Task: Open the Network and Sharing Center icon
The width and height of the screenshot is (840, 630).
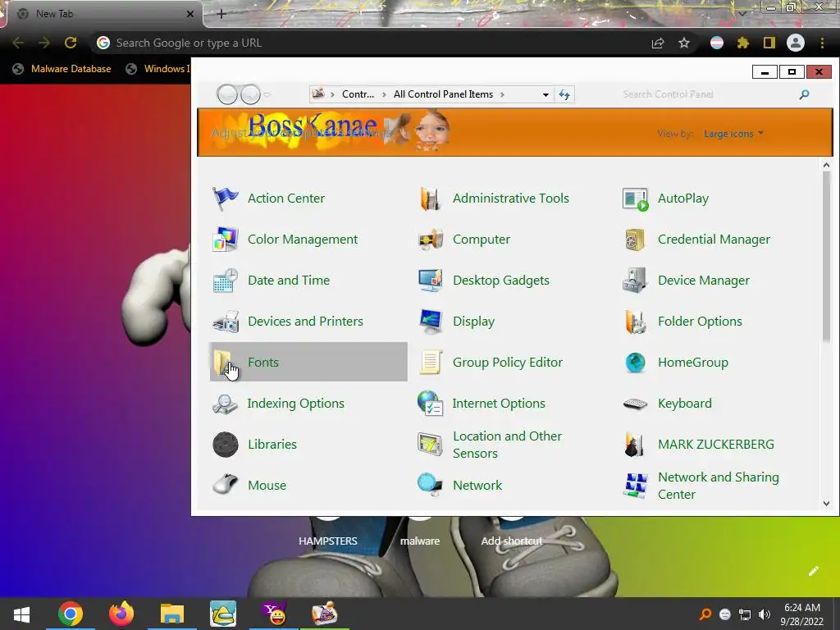Action: 636,486
